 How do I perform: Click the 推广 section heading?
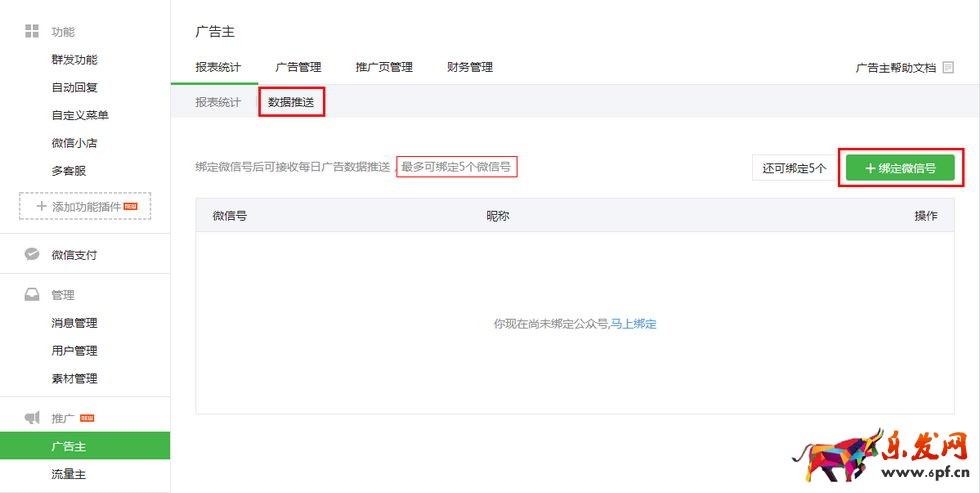pyautogui.click(x=63, y=418)
